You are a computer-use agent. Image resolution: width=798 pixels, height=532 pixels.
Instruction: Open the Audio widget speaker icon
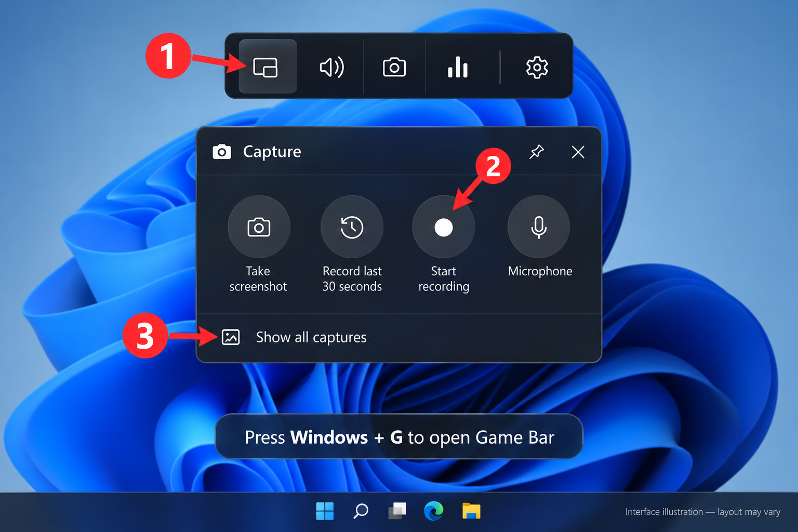(x=331, y=67)
